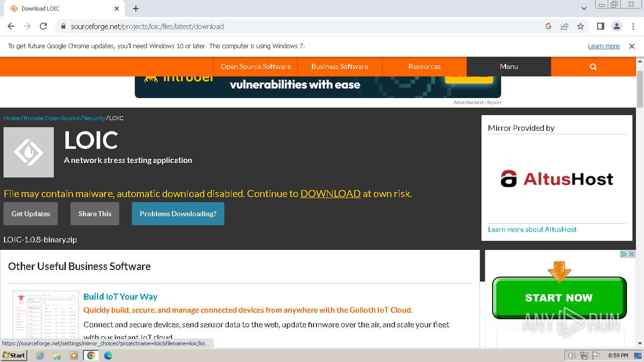Open the Resources menu
The height and width of the screenshot is (362, 644).
[x=424, y=66]
